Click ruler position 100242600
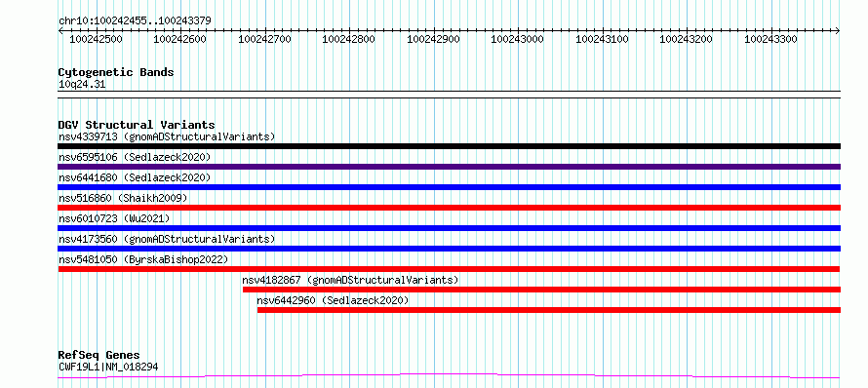This screenshot has height=388, width=868. [x=179, y=39]
